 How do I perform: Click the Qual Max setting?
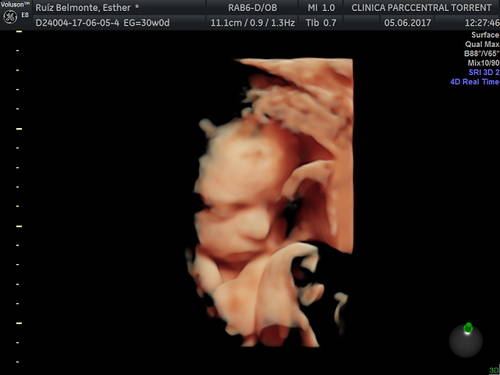(x=482, y=44)
